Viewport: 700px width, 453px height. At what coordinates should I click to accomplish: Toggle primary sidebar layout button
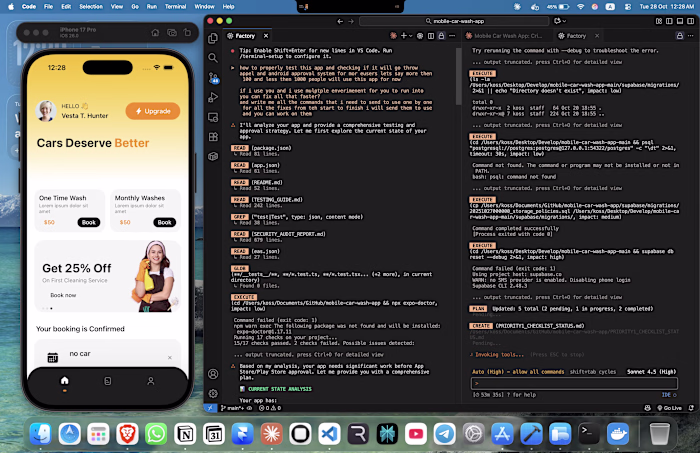tap(669, 21)
